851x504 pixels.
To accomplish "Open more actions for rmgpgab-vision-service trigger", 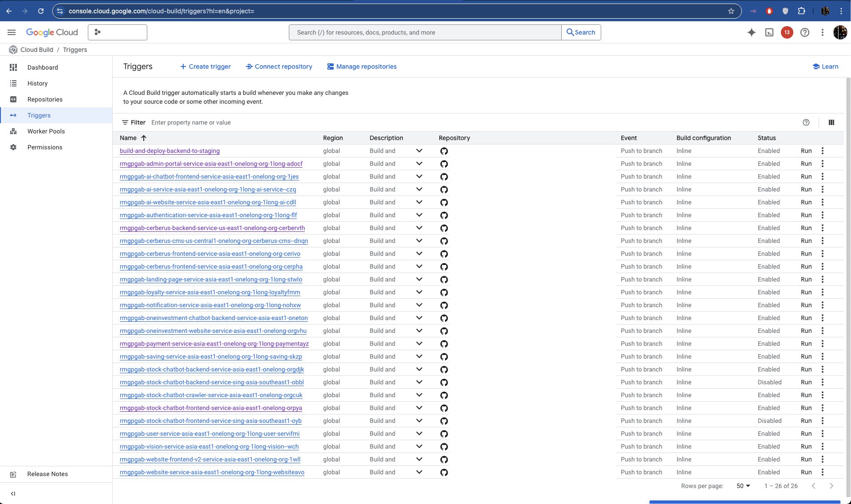I will (x=822, y=446).
